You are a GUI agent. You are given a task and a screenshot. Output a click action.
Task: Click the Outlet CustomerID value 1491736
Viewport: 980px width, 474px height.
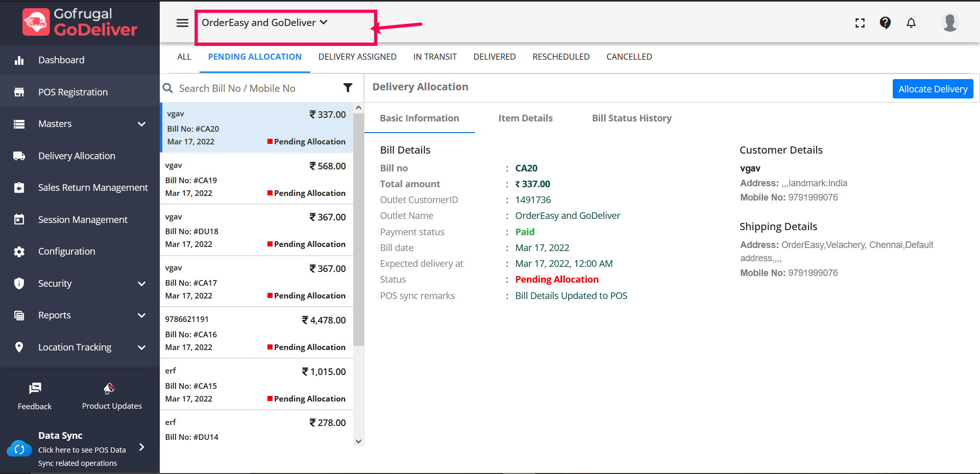tap(533, 200)
